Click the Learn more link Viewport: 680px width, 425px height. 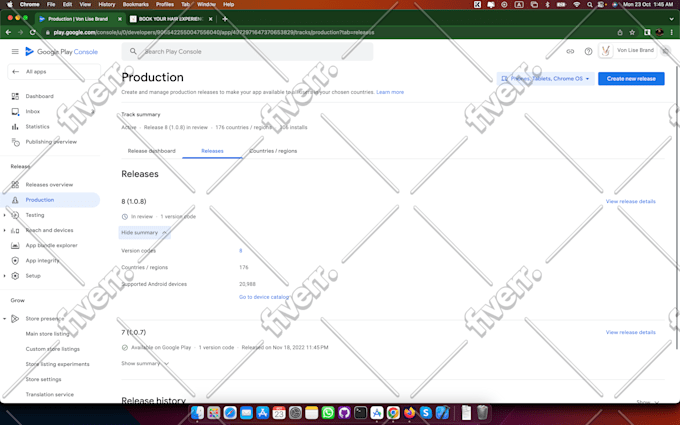(x=390, y=92)
